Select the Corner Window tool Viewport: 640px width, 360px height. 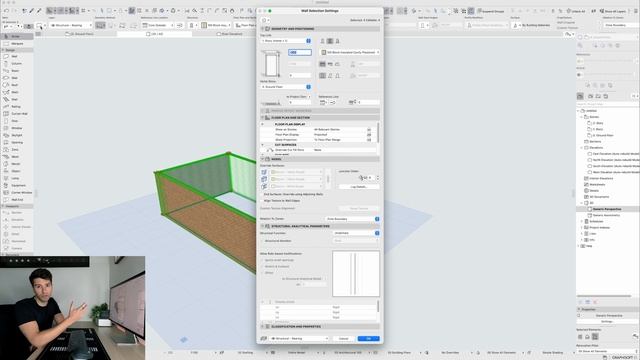pyautogui.click(x=16, y=192)
